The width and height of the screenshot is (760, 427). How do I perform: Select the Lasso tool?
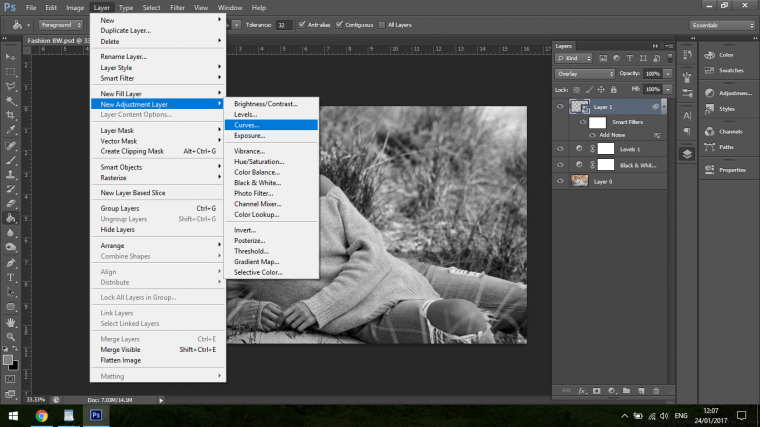click(x=10, y=86)
